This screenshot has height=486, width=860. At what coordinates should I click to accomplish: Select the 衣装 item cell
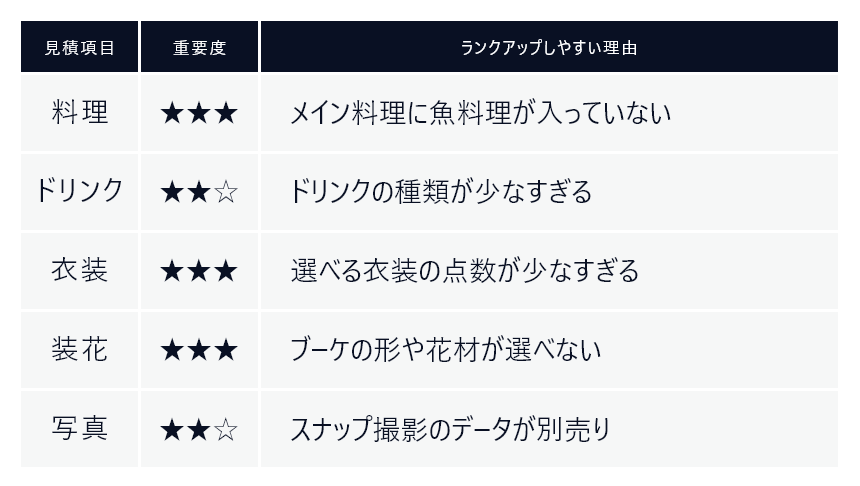(x=80, y=270)
